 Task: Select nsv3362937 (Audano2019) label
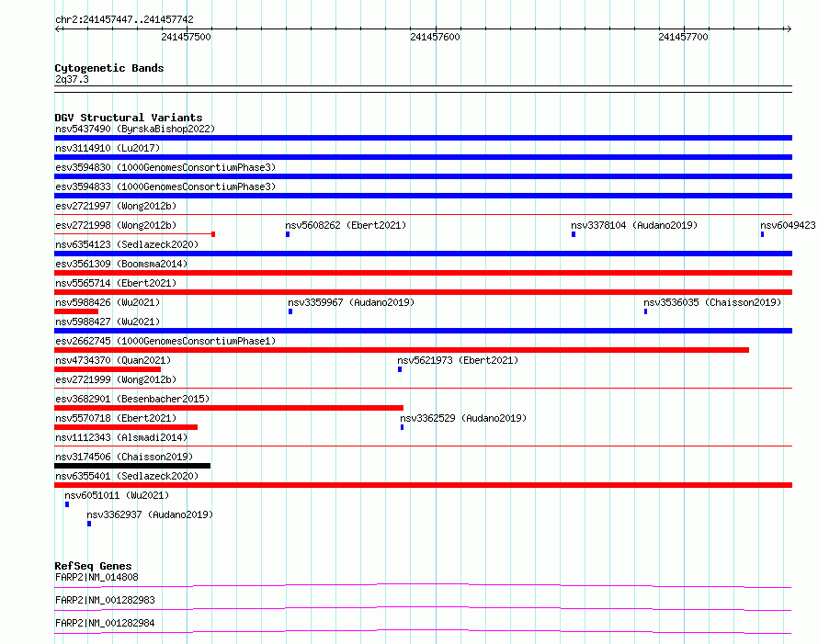point(150,514)
